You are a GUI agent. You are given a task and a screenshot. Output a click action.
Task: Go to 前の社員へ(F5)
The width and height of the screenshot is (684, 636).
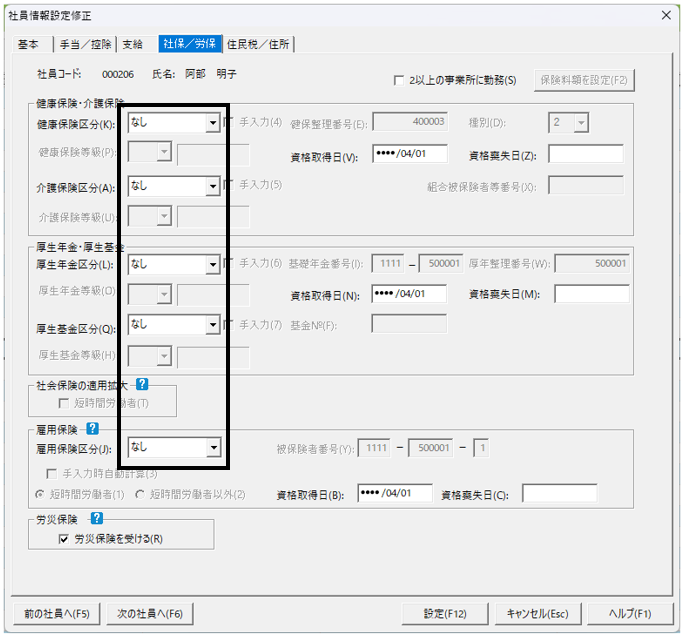click(57, 614)
